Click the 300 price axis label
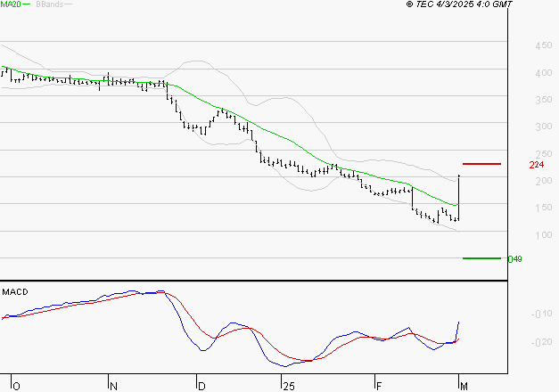This screenshot has width=559, height=392. pos(543,127)
